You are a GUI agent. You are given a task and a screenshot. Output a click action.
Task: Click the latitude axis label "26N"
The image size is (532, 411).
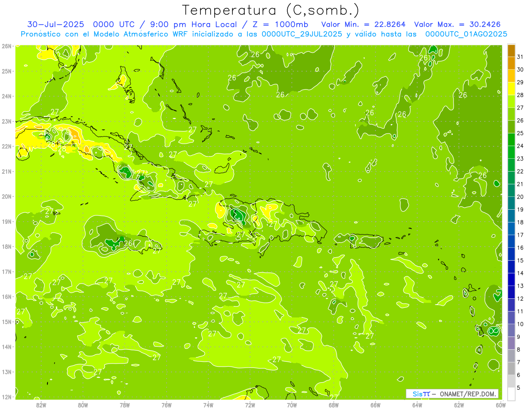[6, 46]
